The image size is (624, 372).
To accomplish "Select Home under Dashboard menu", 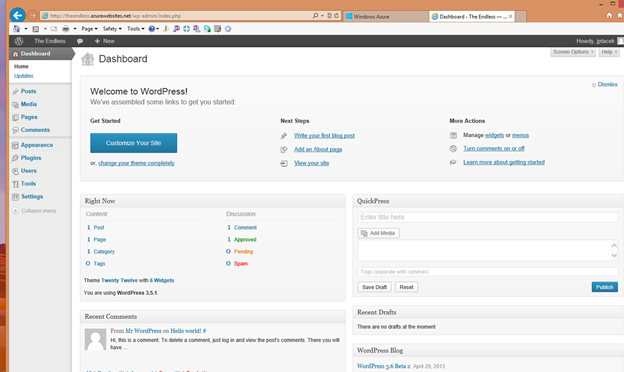I will pyautogui.click(x=21, y=66).
